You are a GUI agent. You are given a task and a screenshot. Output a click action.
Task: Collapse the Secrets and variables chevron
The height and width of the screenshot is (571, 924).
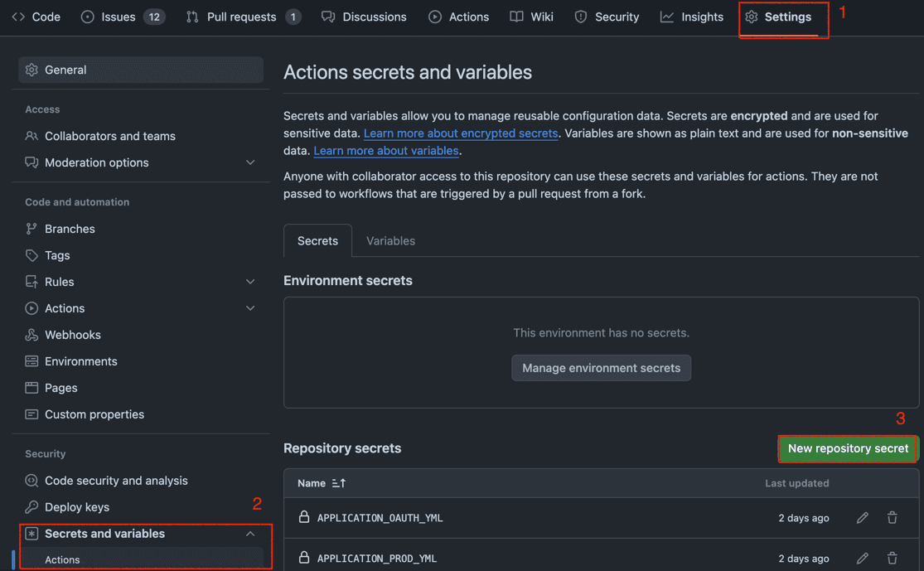pyautogui.click(x=250, y=534)
